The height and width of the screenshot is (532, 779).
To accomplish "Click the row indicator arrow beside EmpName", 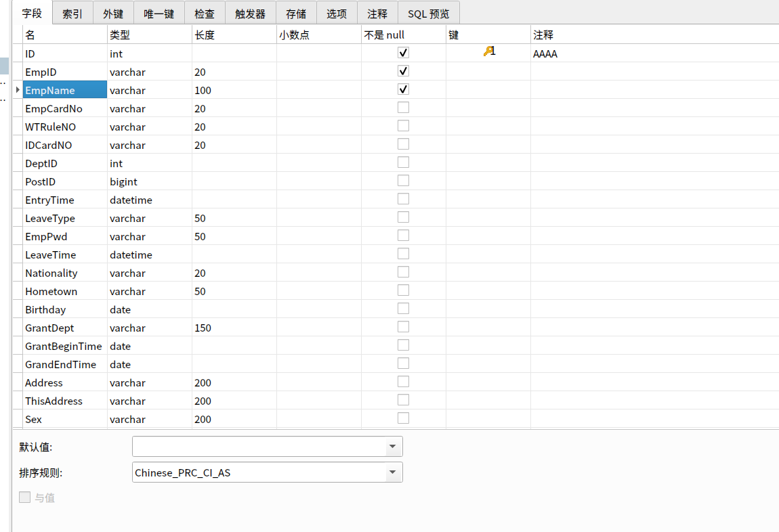I will coord(18,90).
